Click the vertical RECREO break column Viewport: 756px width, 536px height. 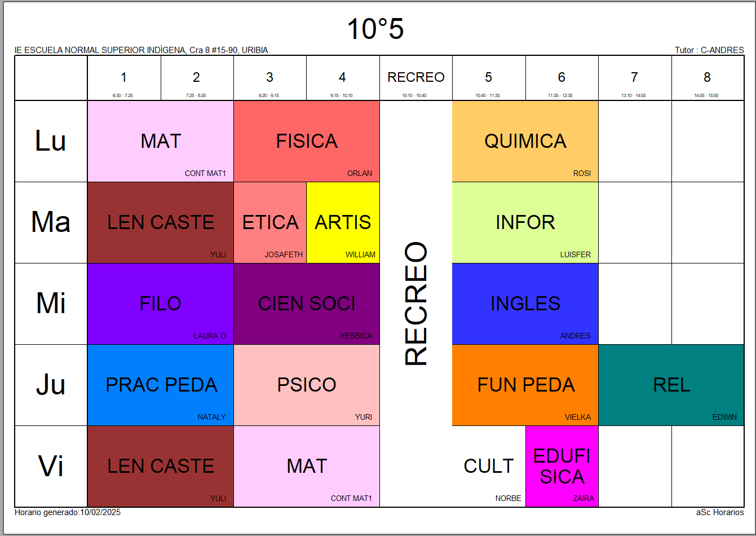coord(416,304)
